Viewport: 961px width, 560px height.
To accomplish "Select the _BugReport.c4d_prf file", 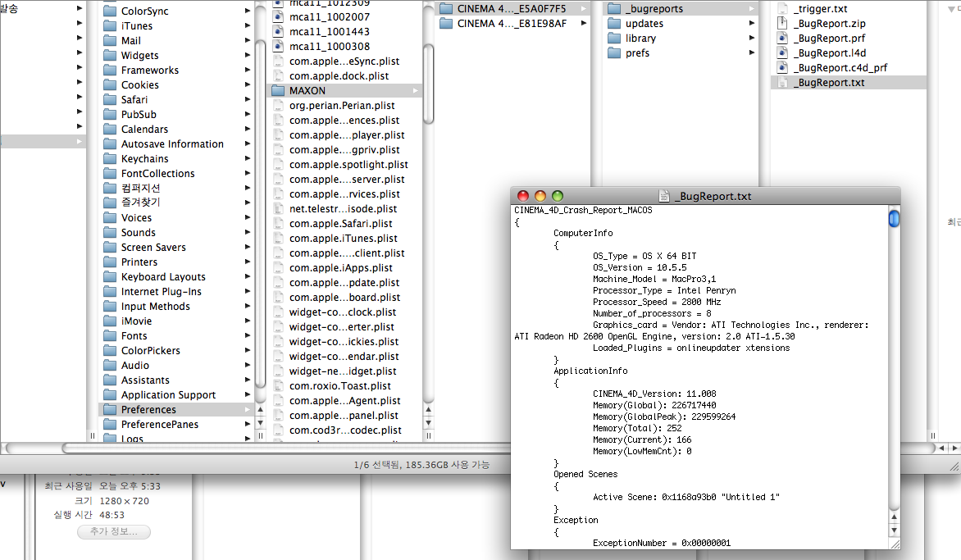I will pos(840,67).
